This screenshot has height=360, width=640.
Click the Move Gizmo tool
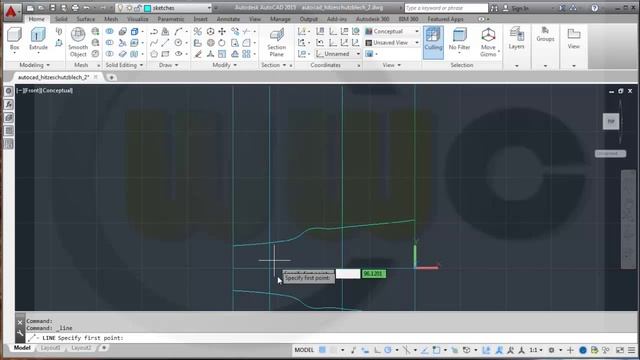click(488, 42)
